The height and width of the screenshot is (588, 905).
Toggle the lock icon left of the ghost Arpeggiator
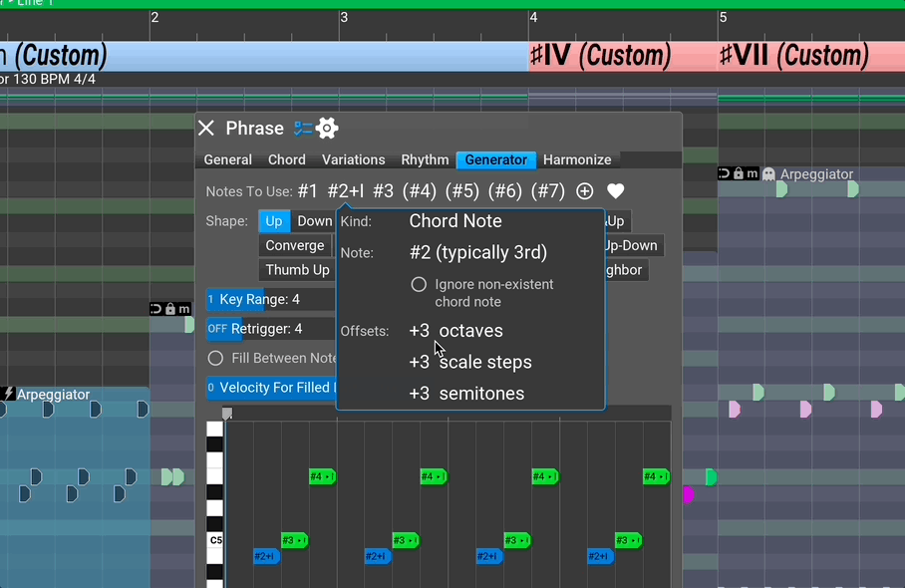(739, 173)
